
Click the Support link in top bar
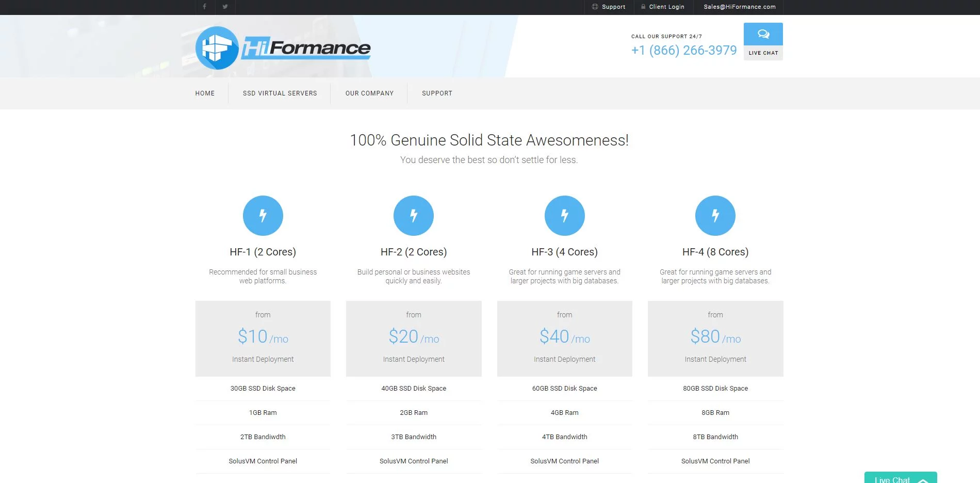pos(613,7)
